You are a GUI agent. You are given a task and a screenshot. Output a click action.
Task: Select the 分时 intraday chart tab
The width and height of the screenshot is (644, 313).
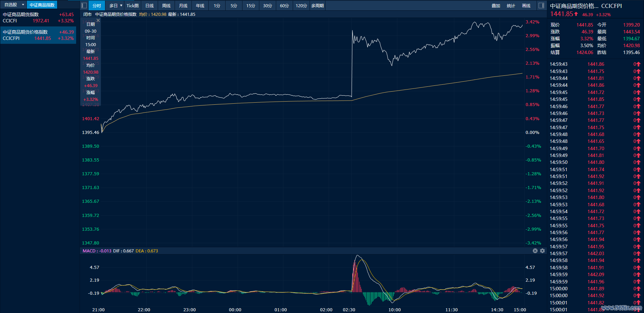click(97, 6)
